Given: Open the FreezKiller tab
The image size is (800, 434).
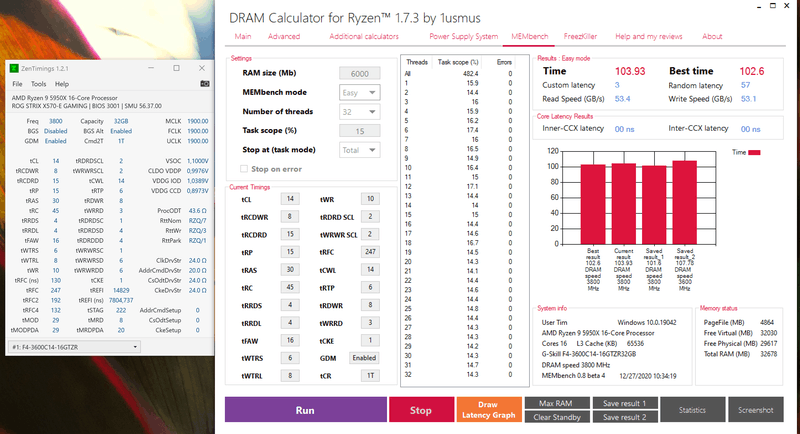Looking at the screenshot, I should pos(580,36).
